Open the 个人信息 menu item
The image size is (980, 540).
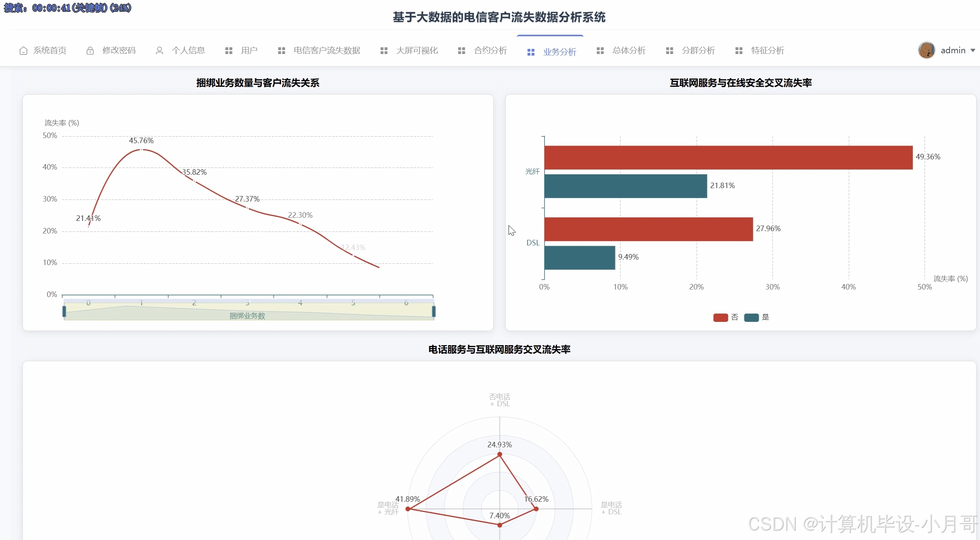pos(188,50)
